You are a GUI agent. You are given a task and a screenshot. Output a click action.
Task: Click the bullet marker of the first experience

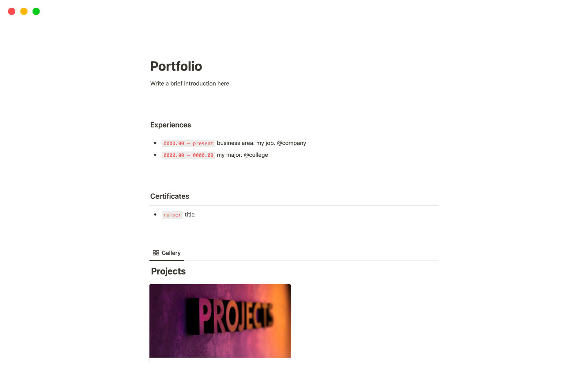pyautogui.click(x=156, y=143)
